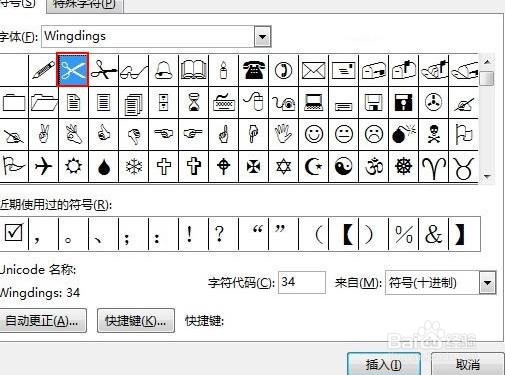Choose the open book symbol
The height and width of the screenshot is (375, 505).
pyautogui.click(x=193, y=70)
